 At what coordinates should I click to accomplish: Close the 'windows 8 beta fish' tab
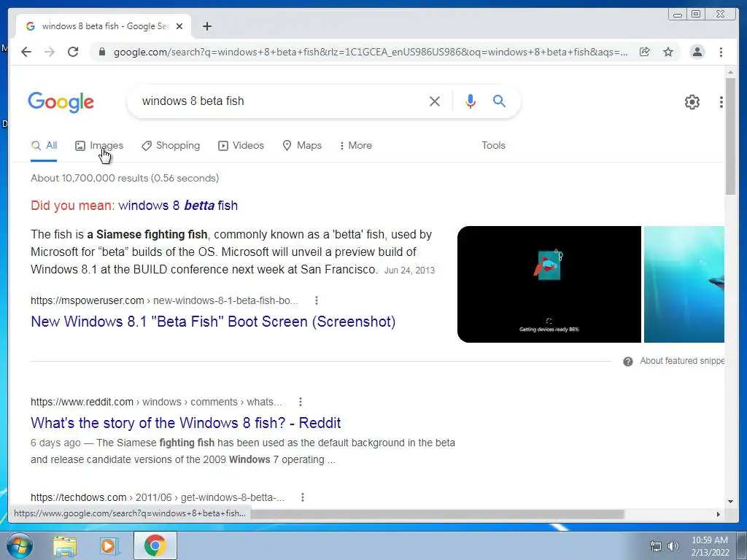click(x=179, y=26)
